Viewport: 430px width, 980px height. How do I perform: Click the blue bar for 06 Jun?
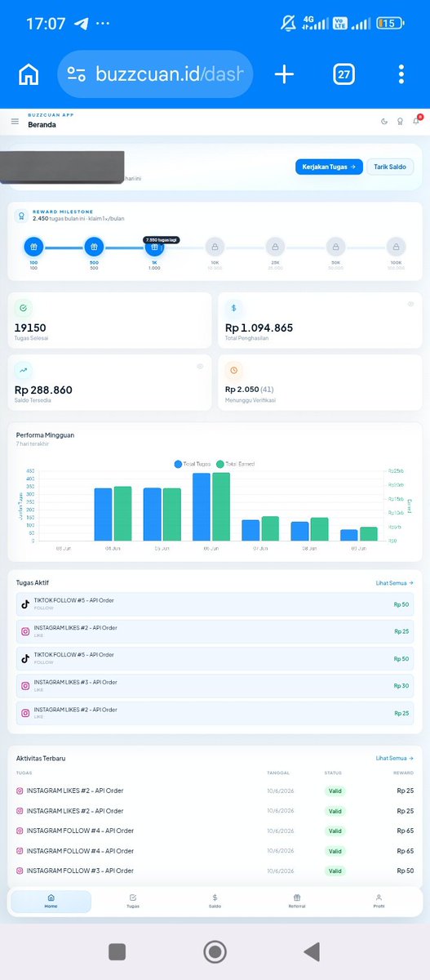tap(202, 506)
